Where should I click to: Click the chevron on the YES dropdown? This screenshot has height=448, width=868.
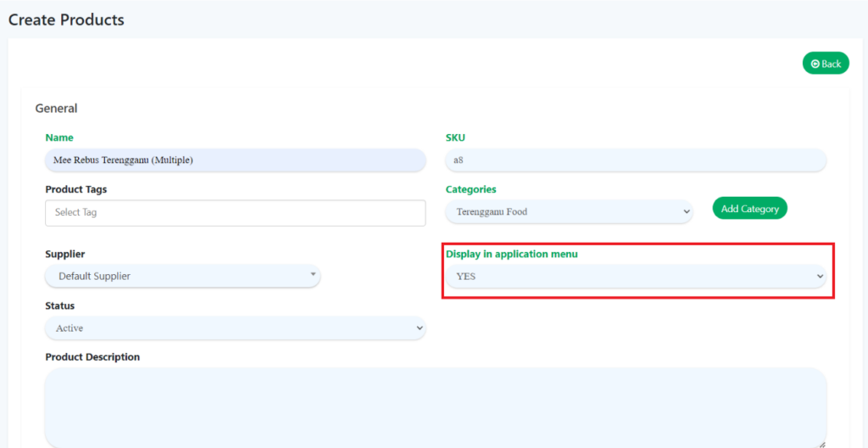819,277
